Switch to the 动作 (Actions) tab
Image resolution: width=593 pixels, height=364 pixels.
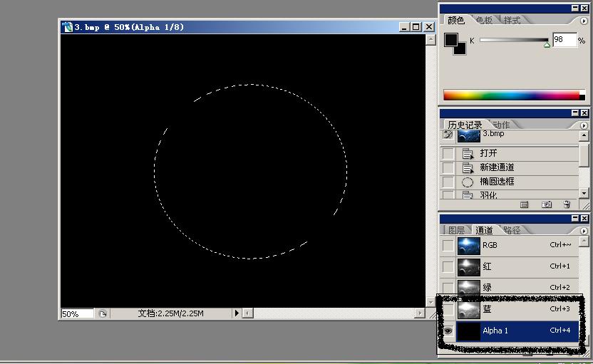[501, 125]
